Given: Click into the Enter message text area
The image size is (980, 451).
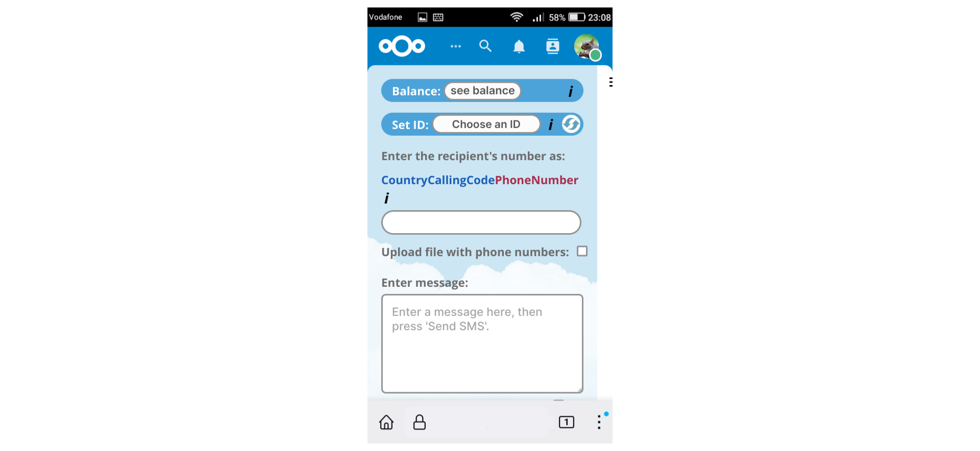Looking at the screenshot, I should (x=482, y=343).
